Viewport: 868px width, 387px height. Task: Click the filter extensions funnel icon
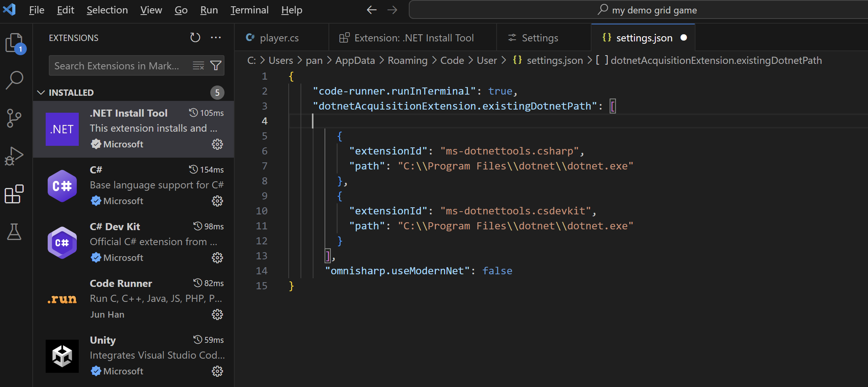coord(216,65)
